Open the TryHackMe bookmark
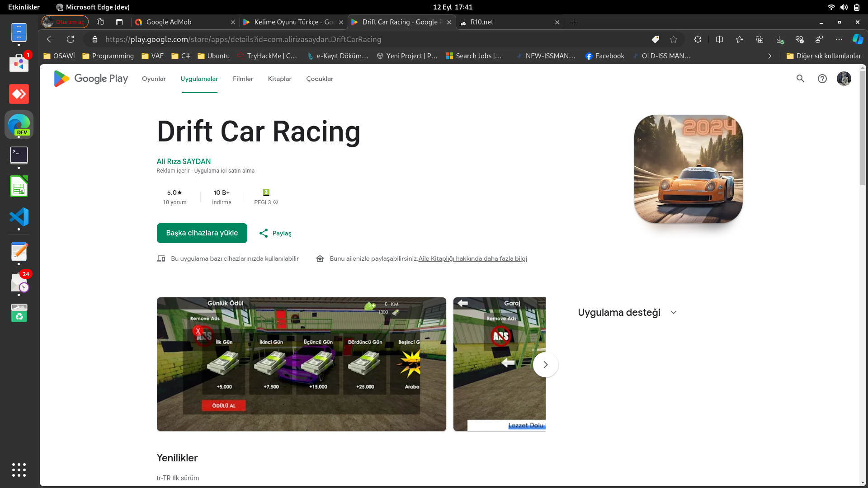This screenshot has width=868, height=488. 268,56
